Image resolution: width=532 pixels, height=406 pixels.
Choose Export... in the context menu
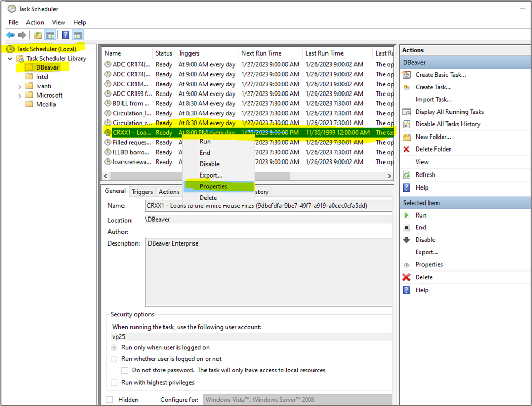pyautogui.click(x=219, y=175)
